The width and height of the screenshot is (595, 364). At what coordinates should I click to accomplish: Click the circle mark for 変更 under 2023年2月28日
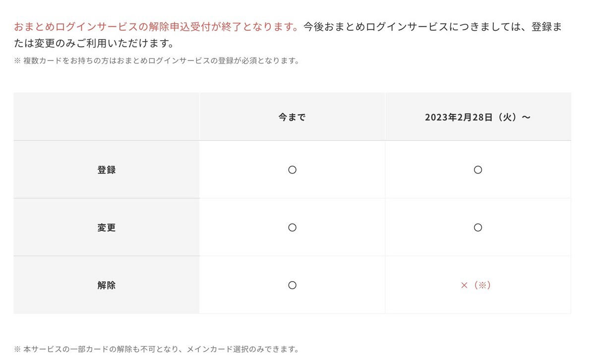click(x=478, y=228)
